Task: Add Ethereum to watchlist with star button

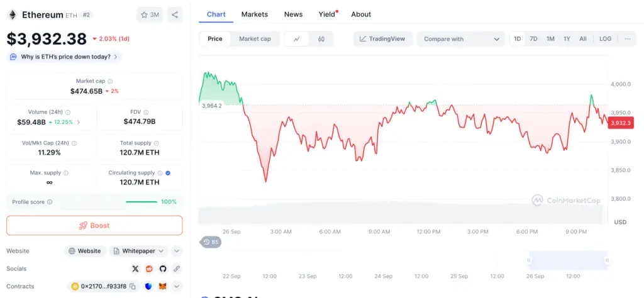Action: (x=150, y=15)
